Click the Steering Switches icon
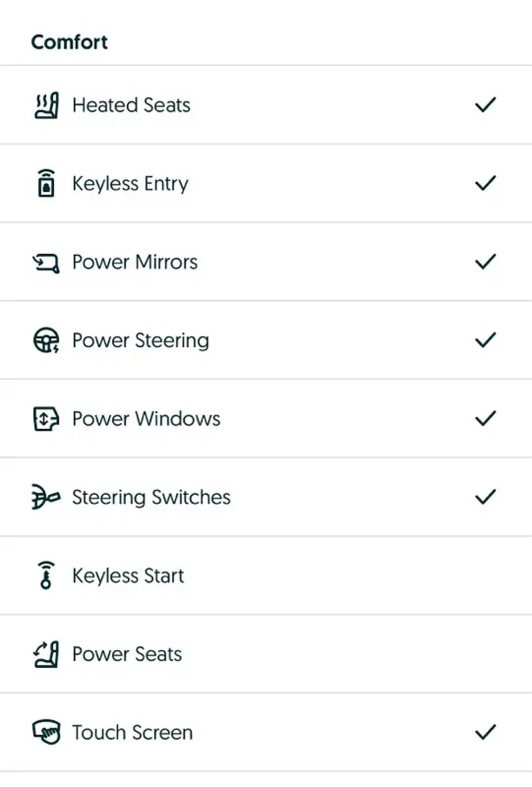This screenshot has width=532, height=787. coord(46,497)
